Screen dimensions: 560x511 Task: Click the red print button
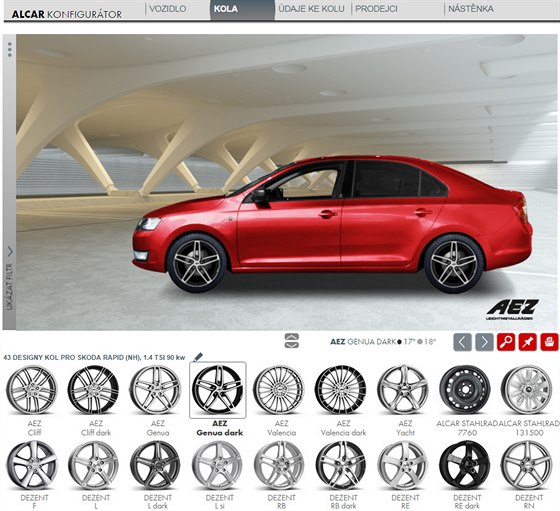549,342
